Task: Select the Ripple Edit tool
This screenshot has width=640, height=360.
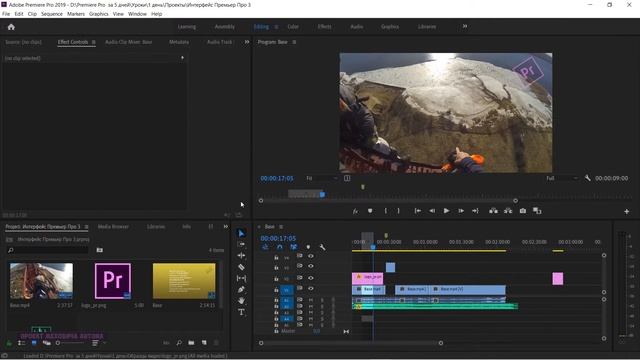Action: 241,256
